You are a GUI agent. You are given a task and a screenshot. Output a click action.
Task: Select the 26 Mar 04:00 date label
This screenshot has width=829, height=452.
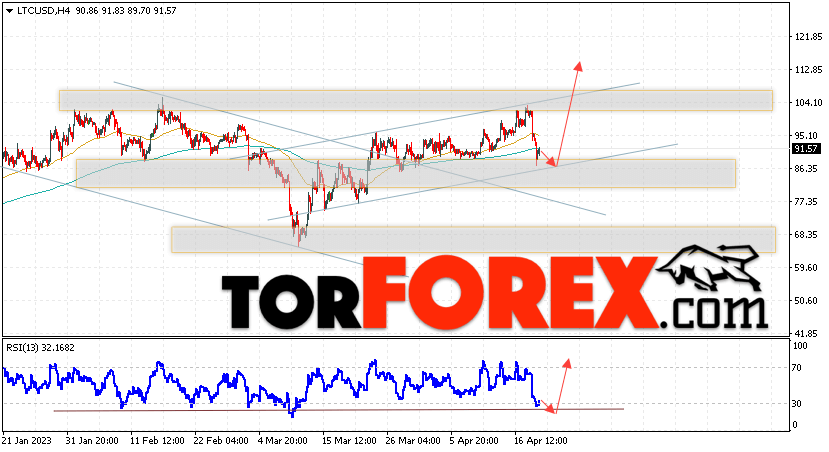[x=413, y=440]
